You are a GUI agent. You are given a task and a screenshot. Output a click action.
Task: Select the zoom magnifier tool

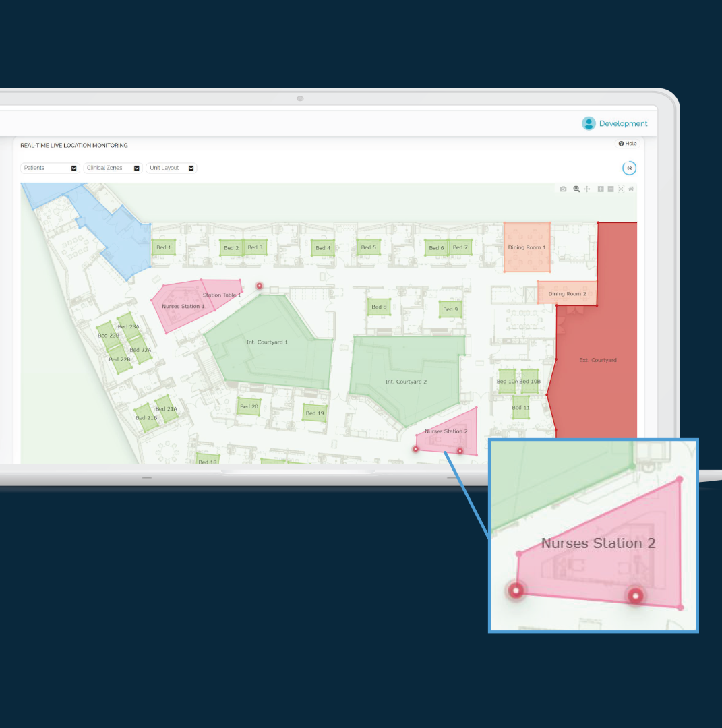(x=576, y=189)
